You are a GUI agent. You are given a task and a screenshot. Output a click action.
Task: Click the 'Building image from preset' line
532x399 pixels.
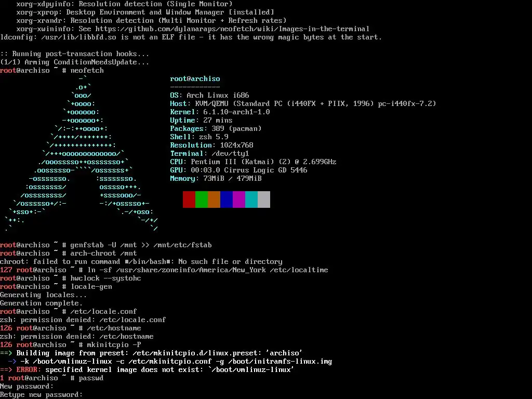151,353
